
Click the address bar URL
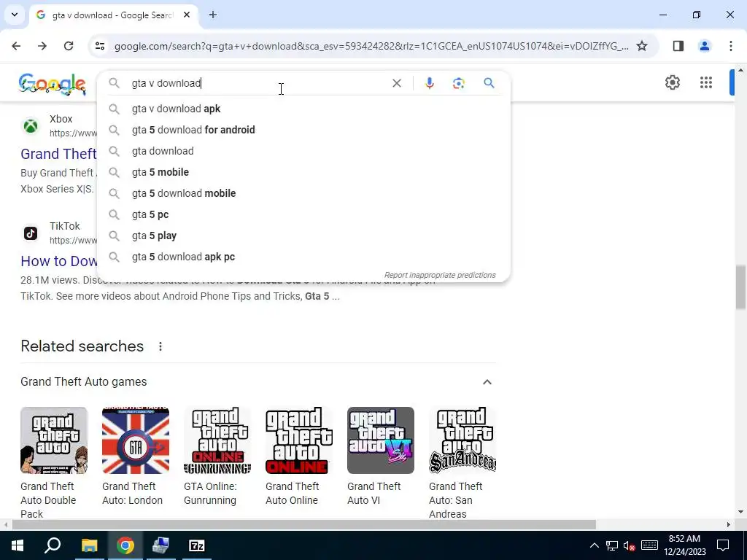coord(371,46)
